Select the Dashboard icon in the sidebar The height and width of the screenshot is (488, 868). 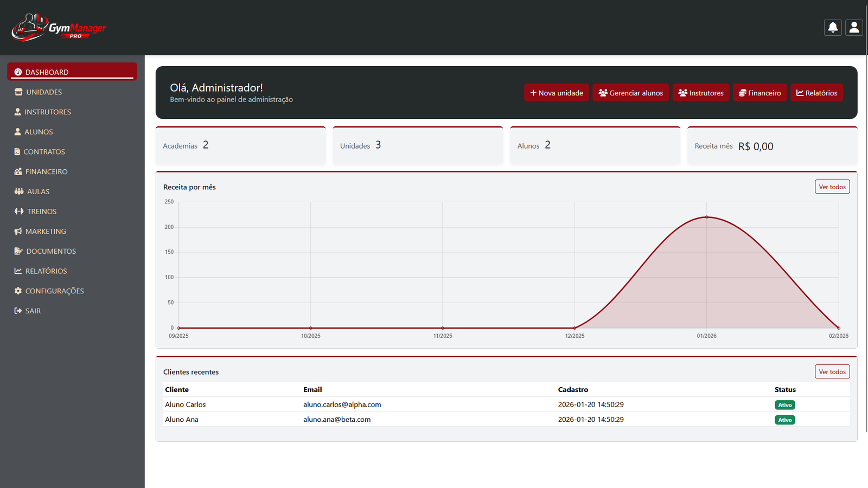pos(18,72)
